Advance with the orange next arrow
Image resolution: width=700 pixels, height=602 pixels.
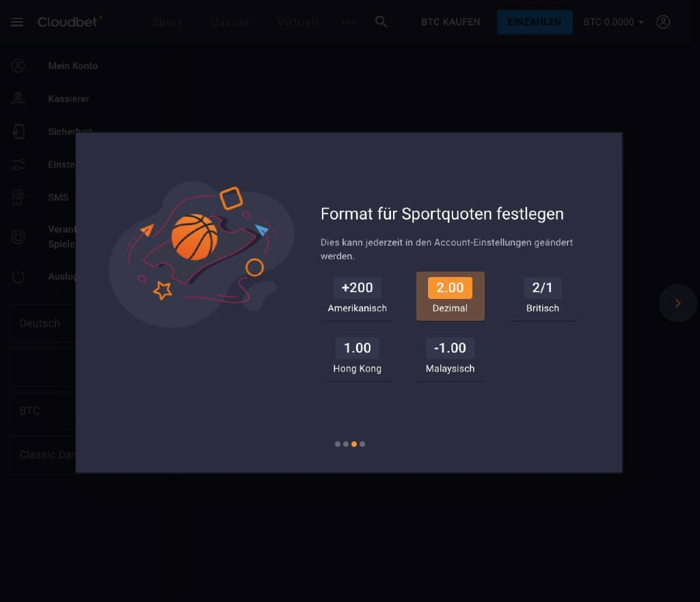tap(677, 303)
